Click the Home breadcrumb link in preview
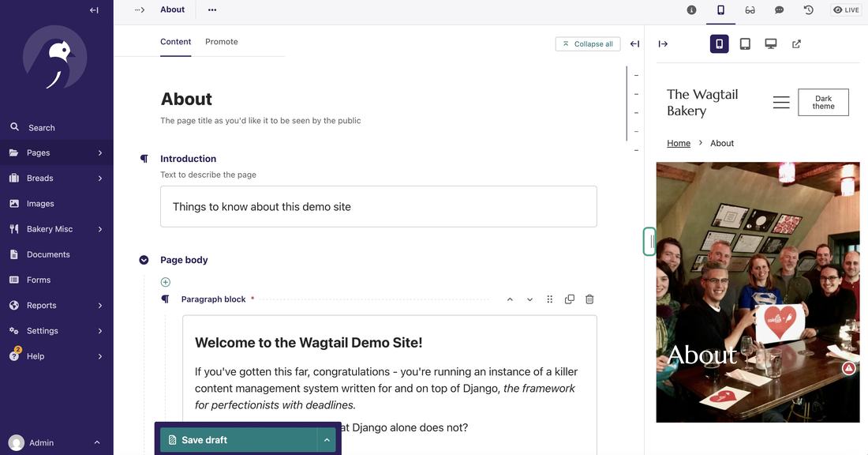 tap(679, 143)
